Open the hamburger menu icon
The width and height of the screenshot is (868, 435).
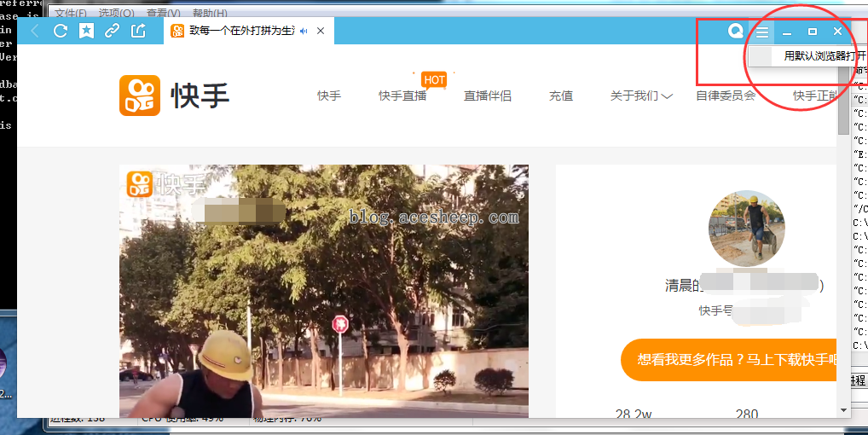(x=762, y=32)
